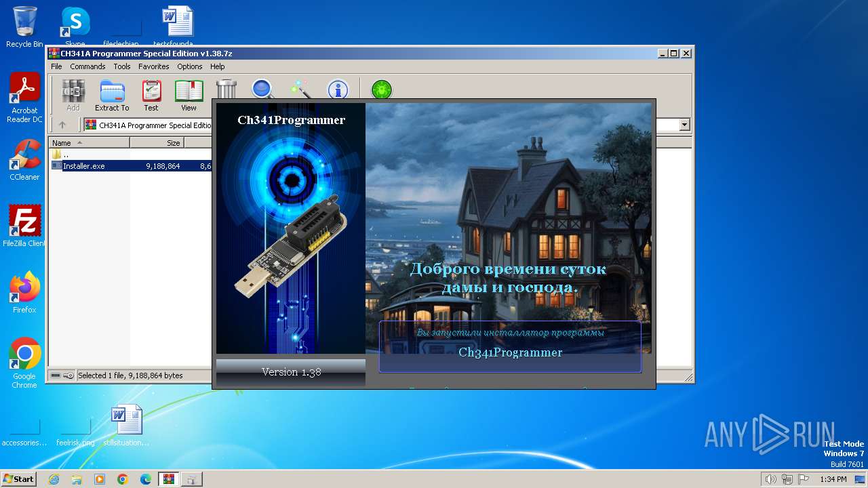Open the Help menu

(x=217, y=66)
